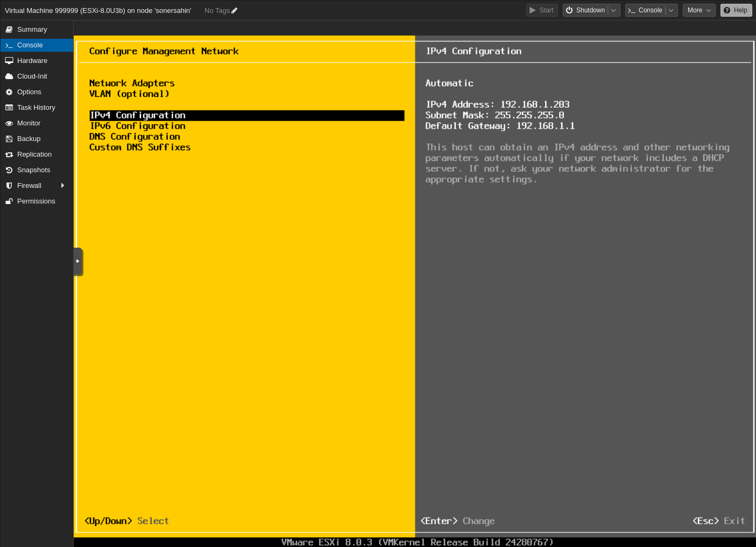Expand the collapsed console side panel handle

click(x=78, y=262)
